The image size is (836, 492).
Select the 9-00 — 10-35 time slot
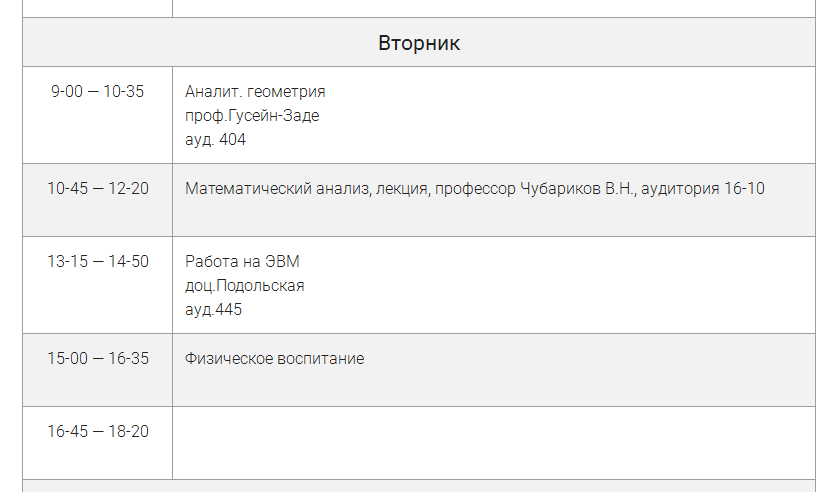click(97, 92)
